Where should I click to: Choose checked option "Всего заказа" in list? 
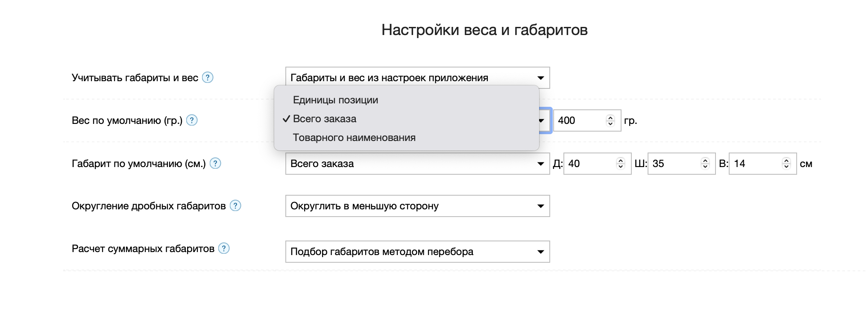[325, 119]
